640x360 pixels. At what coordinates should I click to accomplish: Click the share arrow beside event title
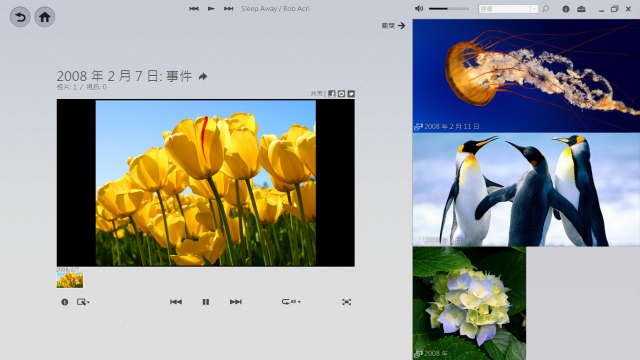coord(203,76)
